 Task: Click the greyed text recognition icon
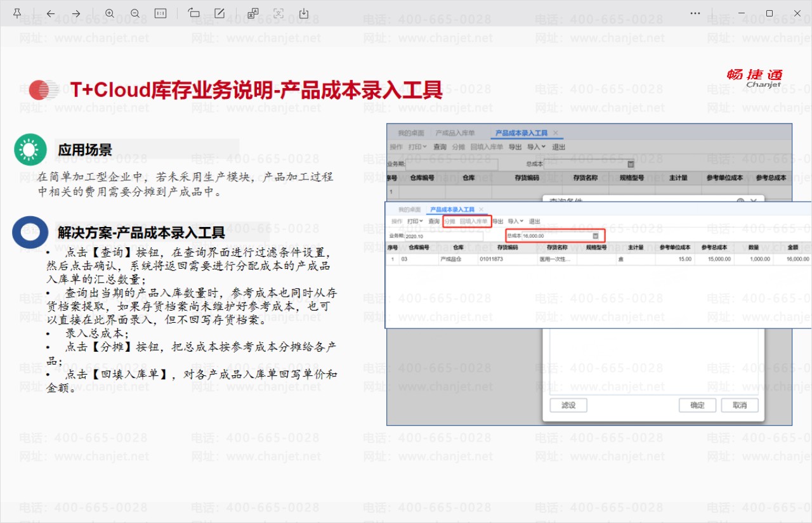[x=278, y=13]
